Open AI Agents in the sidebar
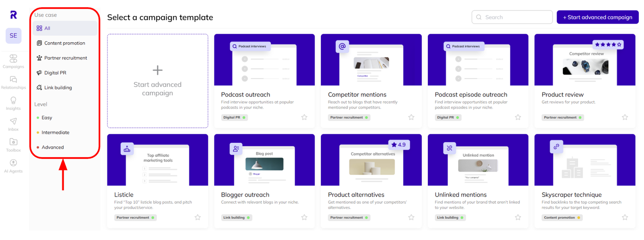 coord(13,166)
